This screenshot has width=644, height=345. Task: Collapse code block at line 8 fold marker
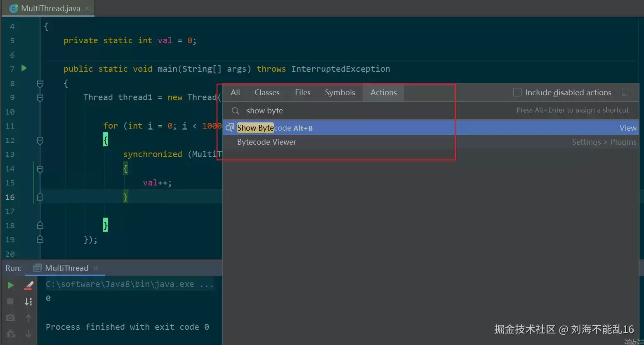coord(40,84)
